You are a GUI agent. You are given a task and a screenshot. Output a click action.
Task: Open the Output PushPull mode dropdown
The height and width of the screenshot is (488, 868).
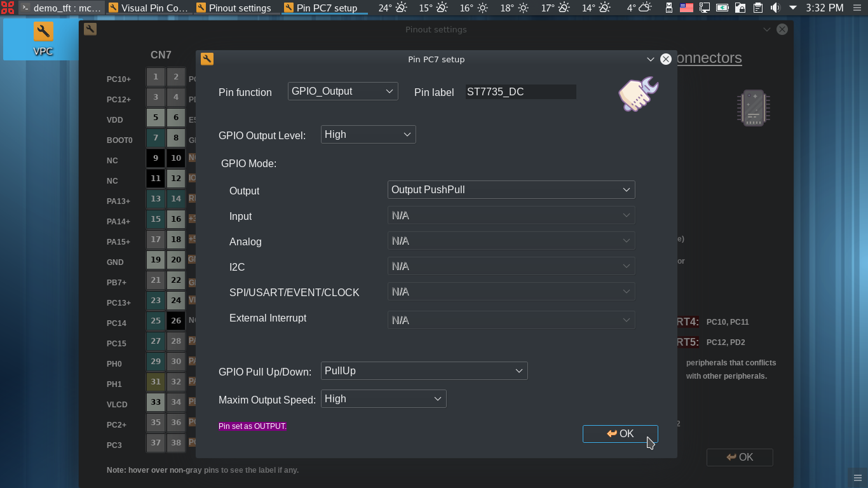click(511, 190)
